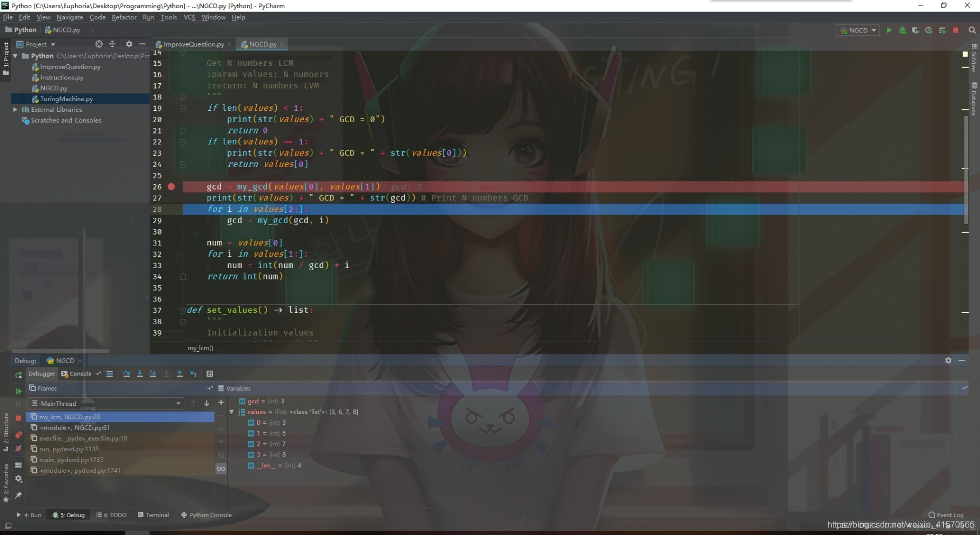
Task: View breakpoints icon in Debug sidebar
Action: (x=18, y=434)
